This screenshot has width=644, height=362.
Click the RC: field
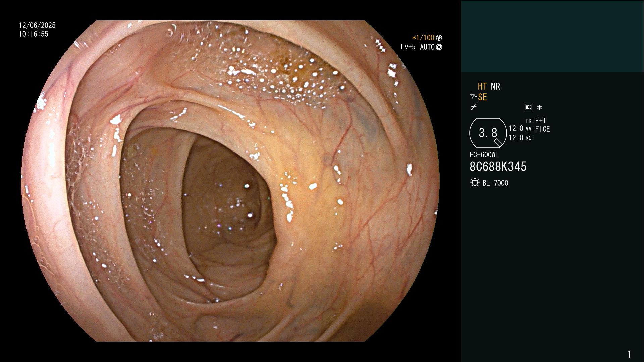tap(530, 138)
